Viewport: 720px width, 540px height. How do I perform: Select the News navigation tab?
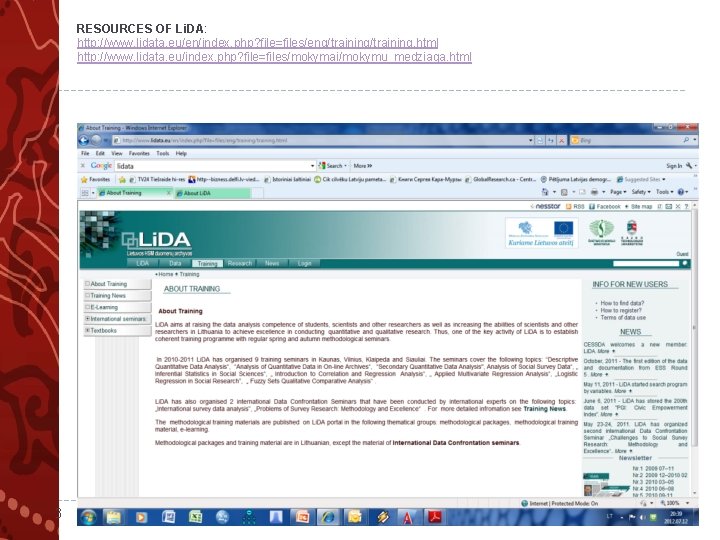(x=272, y=263)
